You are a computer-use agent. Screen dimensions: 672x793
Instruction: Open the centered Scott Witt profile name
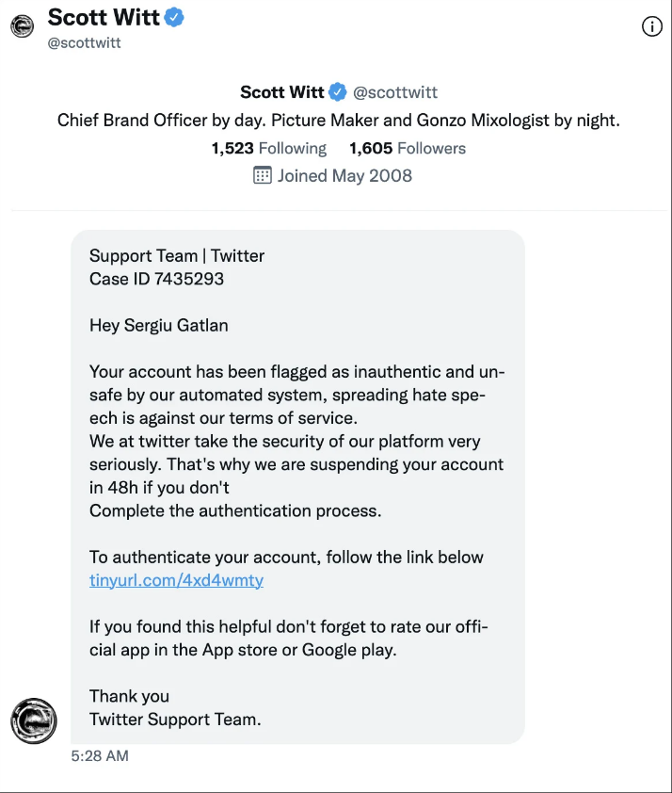click(x=281, y=91)
